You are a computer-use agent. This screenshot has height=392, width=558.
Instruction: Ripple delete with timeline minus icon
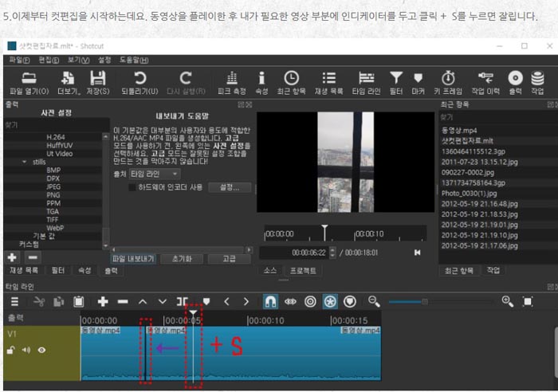[x=123, y=302]
